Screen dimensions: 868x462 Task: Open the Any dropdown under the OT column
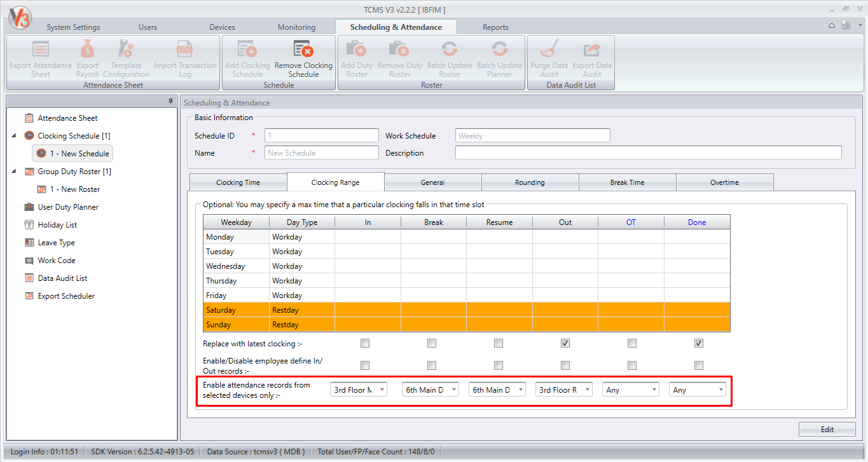(x=631, y=390)
